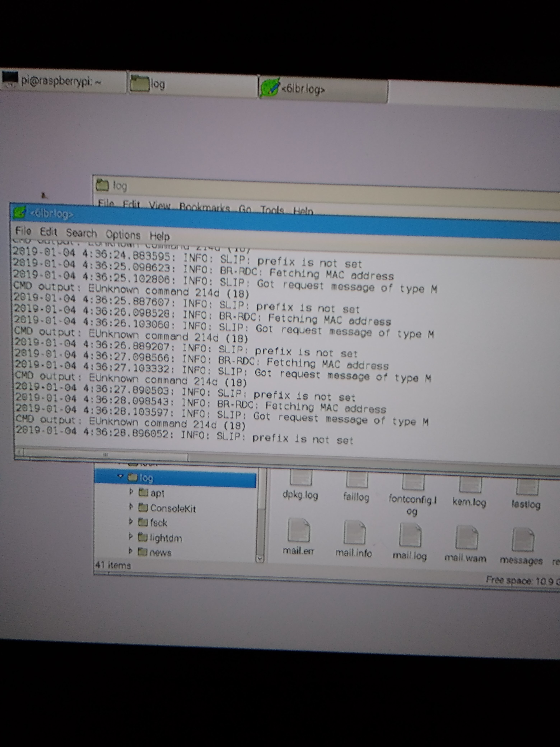
Task: Open Leafpad's Edit menu
Action: click(48, 232)
